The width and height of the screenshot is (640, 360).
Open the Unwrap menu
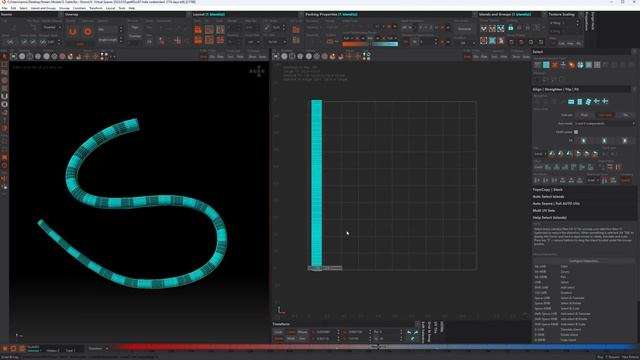pos(64,8)
